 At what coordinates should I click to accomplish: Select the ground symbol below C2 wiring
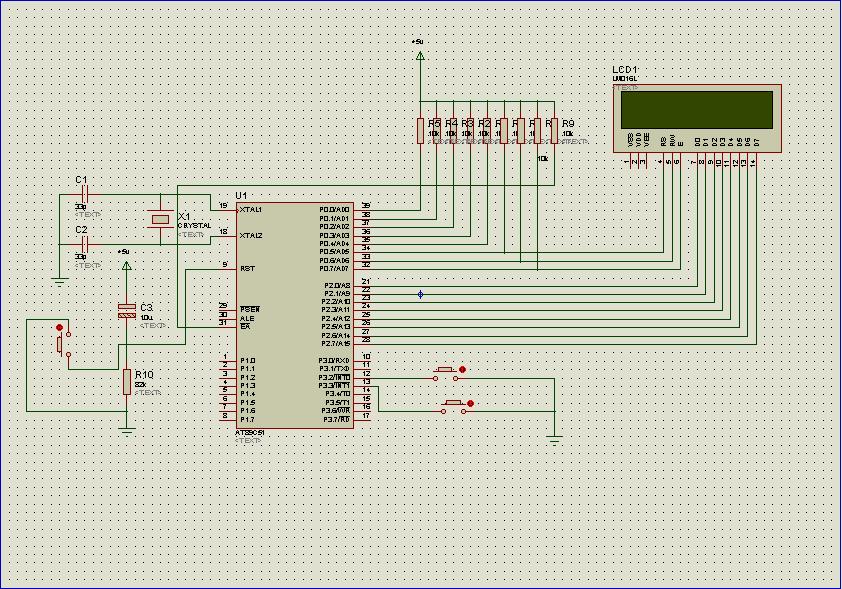click(59, 282)
